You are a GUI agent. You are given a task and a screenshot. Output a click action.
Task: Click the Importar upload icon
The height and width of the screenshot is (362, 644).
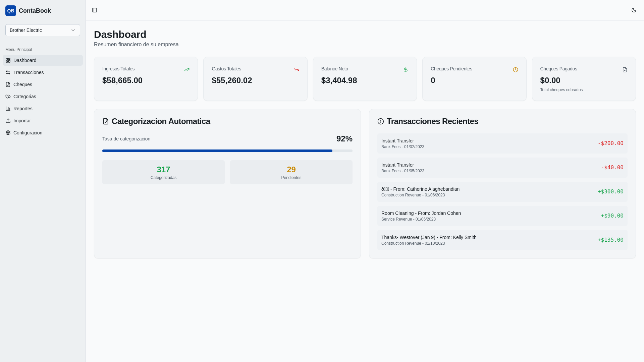(8, 121)
